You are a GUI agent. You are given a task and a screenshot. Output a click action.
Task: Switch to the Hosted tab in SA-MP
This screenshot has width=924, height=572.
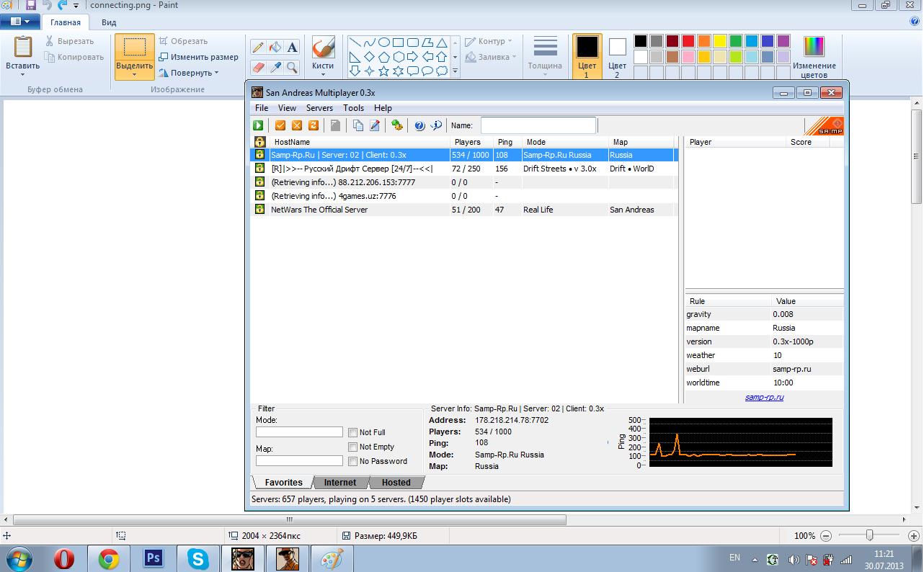pyautogui.click(x=396, y=483)
